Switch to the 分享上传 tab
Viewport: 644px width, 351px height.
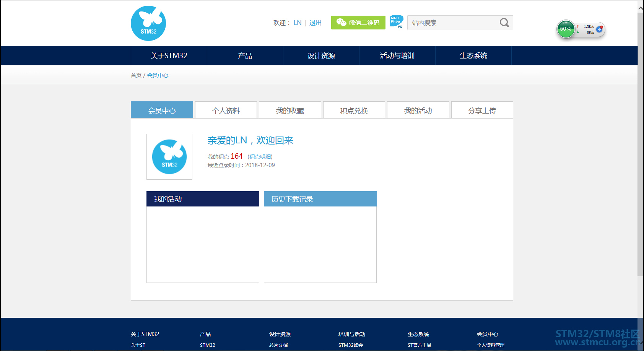[482, 110]
